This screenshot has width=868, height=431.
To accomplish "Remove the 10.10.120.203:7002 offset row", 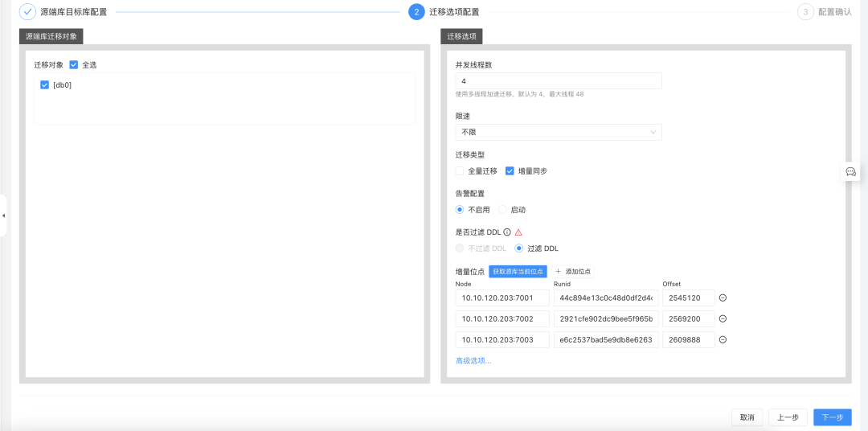I will (723, 319).
